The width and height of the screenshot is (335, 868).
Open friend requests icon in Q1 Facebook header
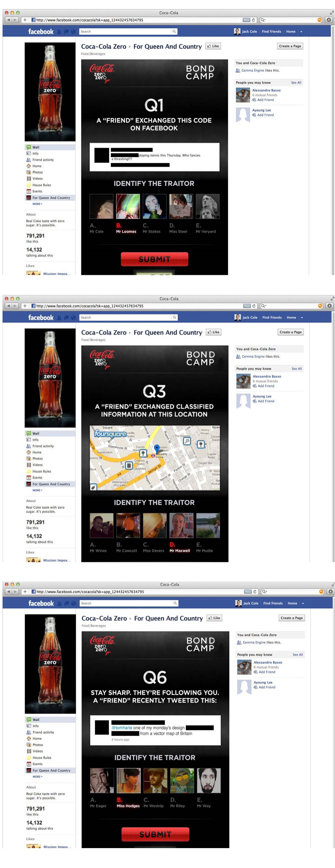point(59,32)
